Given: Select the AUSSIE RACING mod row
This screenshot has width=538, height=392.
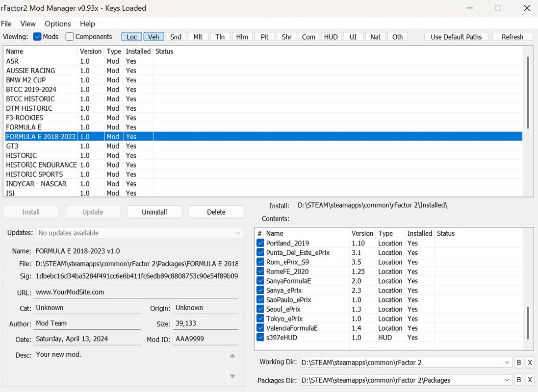Looking at the screenshot, I should coord(263,71).
